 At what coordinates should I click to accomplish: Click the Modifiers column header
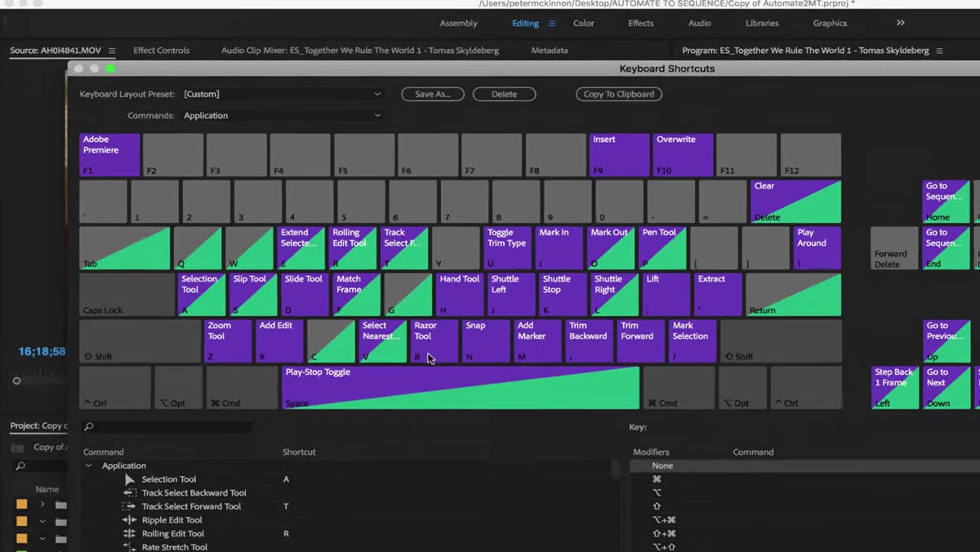point(651,452)
